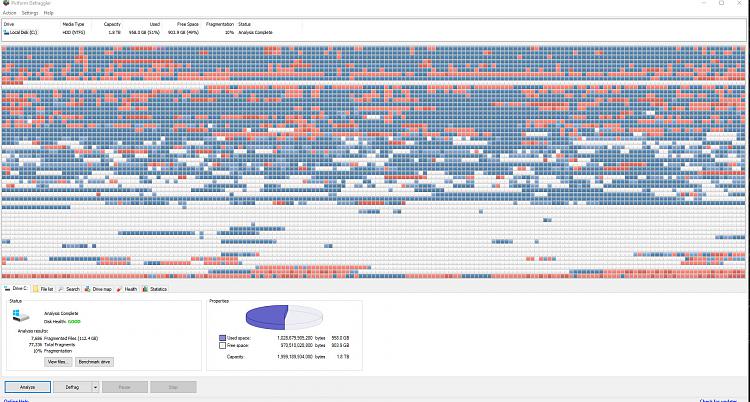Click the Fragmented Files (112.4 GB) line

tap(71, 338)
